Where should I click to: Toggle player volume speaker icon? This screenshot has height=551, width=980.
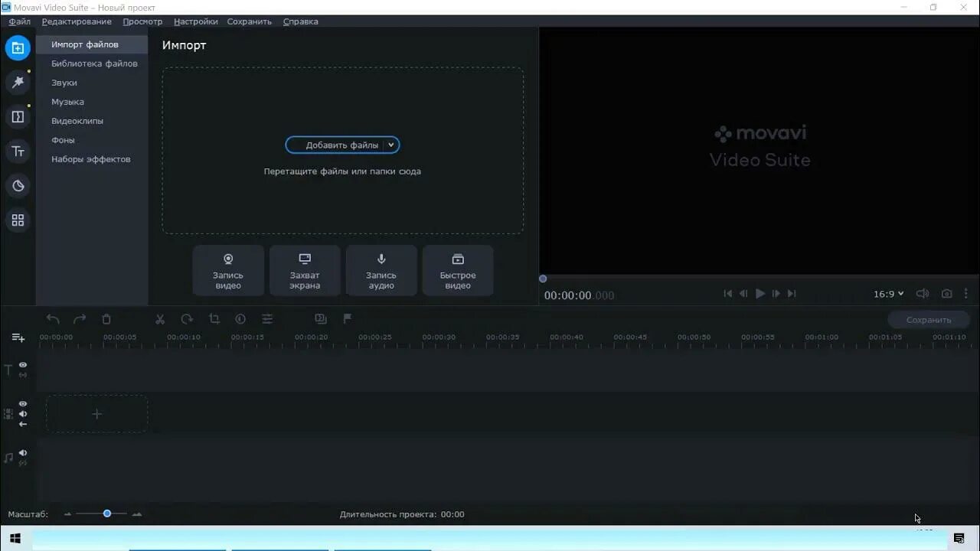pos(923,294)
